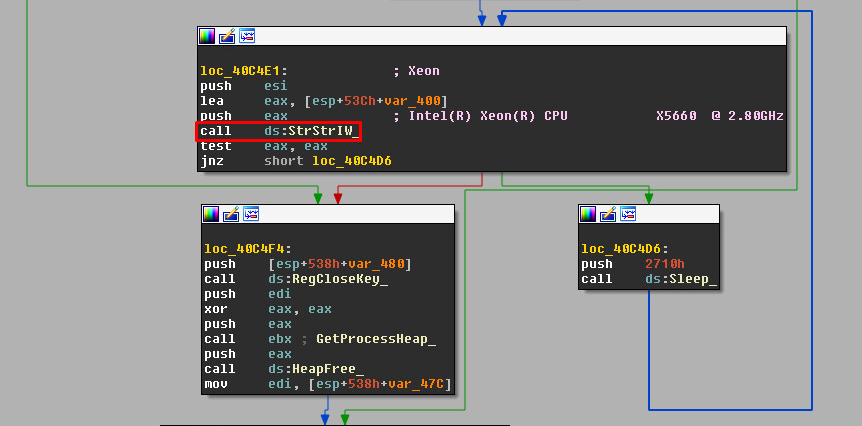Click the edit-name pencil icon on loc_40C4F4 node

[231, 214]
